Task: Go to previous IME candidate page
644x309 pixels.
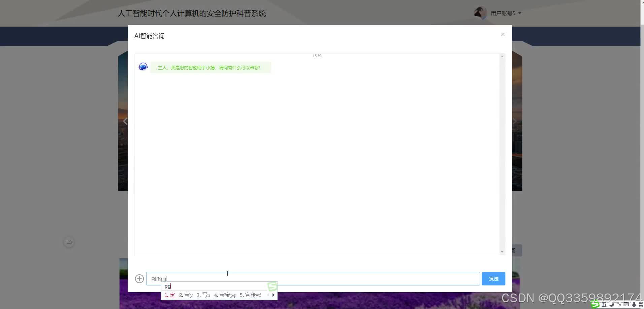Action: tap(268, 295)
